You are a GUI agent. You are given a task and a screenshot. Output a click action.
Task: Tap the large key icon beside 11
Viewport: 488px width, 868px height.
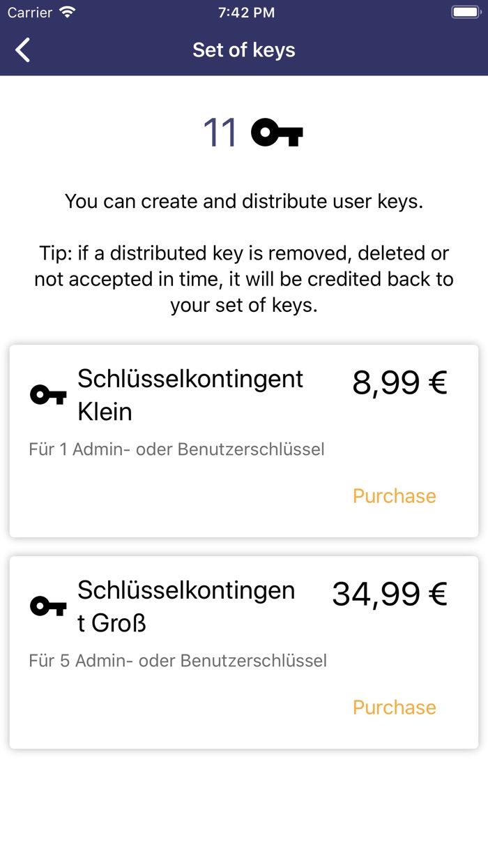tap(277, 133)
